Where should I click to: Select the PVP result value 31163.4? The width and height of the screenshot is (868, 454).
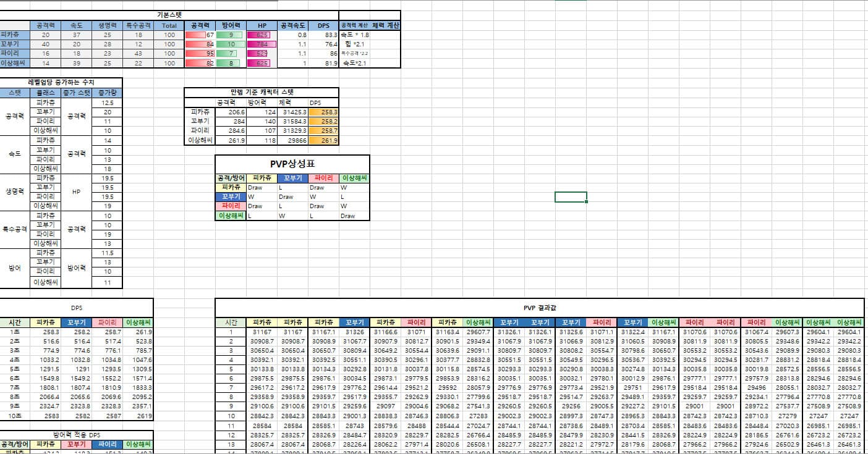coord(447,332)
